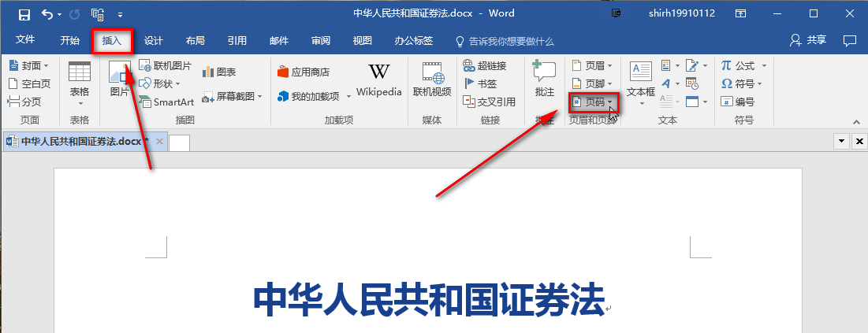Collapse the ribbon with the chevron arrow

tap(856, 122)
